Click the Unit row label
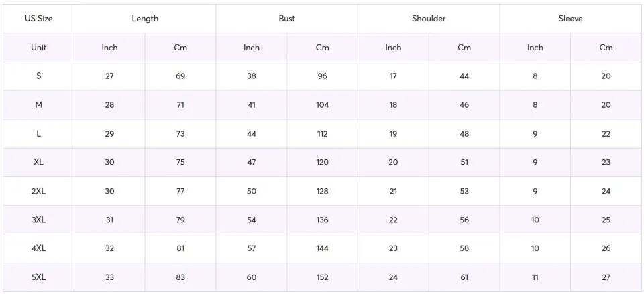This screenshot has height=294, width=644. pos(38,48)
